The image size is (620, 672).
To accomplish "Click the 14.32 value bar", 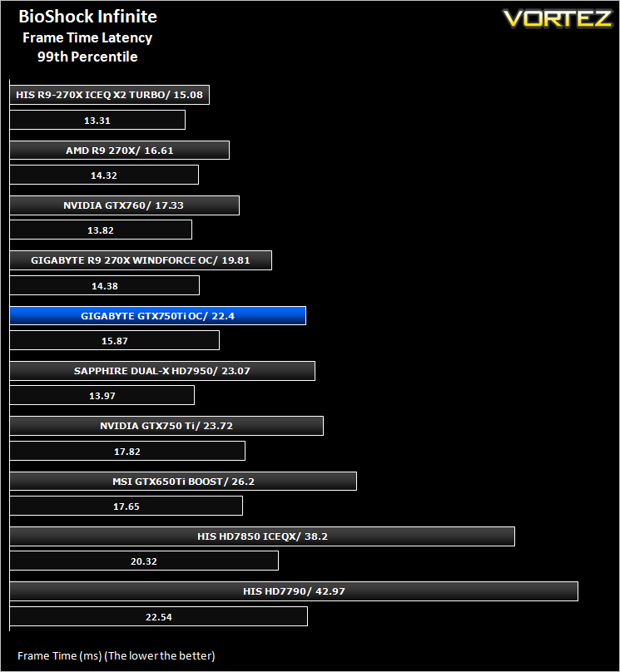I will [104, 175].
